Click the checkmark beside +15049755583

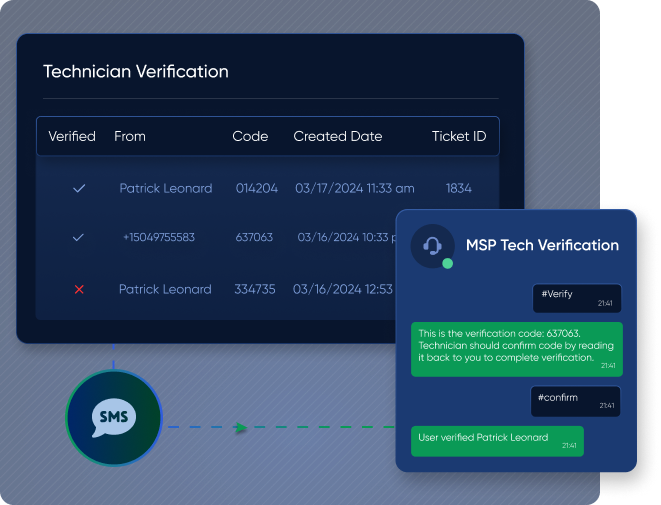coord(79,238)
